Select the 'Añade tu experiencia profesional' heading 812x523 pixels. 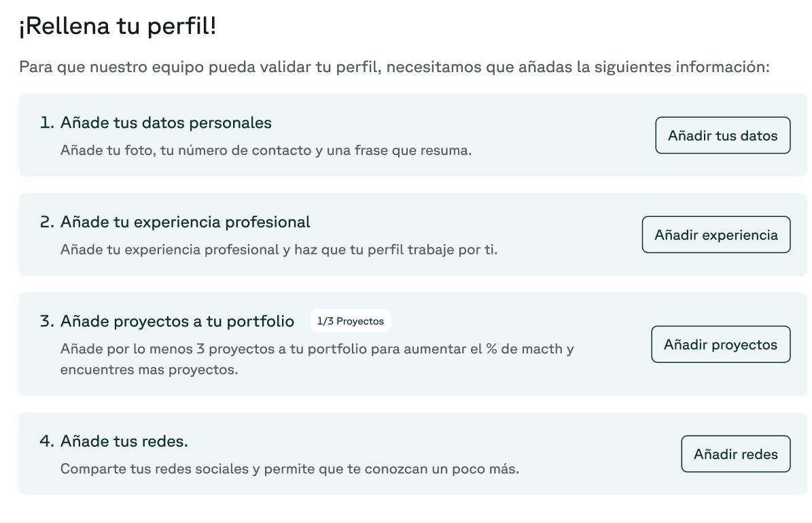coord(185,222)
